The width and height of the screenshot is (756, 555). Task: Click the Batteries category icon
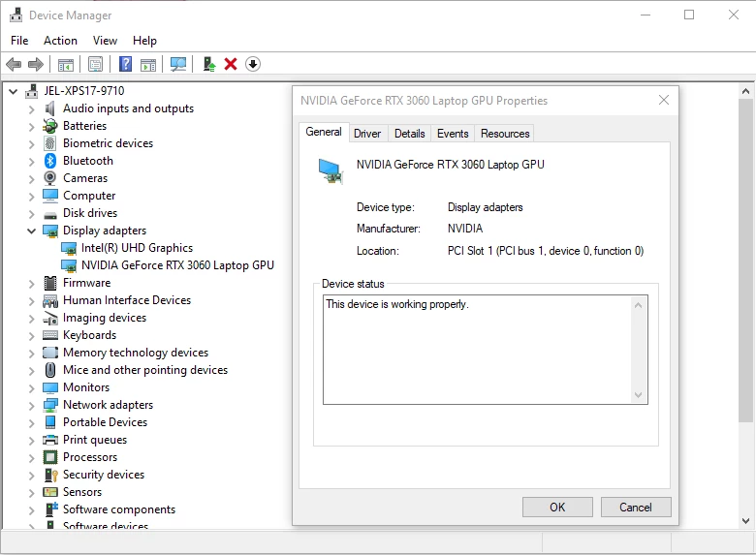49,126
